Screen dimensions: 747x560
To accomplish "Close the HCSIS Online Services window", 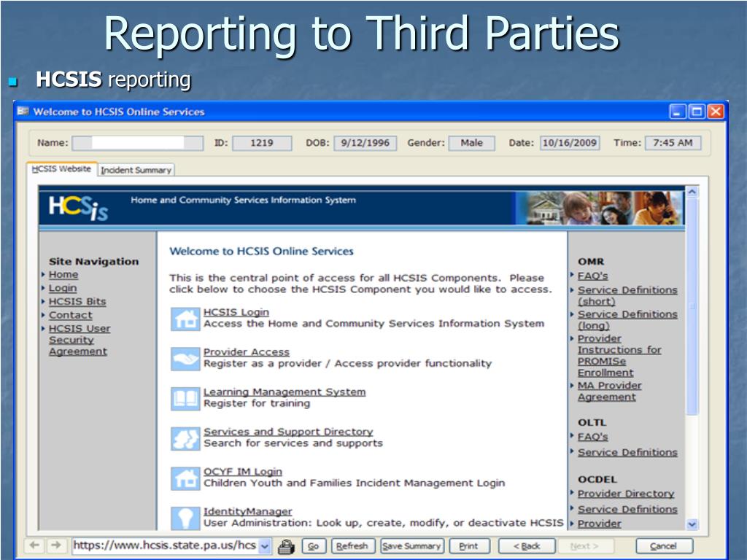I will [716, 112].
